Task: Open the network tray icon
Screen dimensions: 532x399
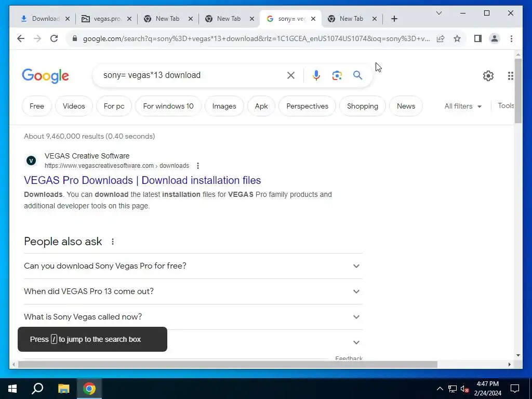Action: pyautogui.click(x=453, y=389)
